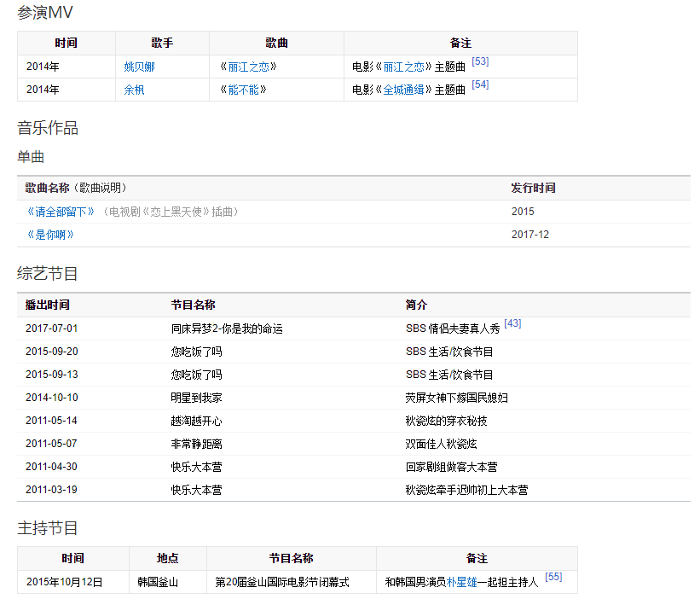Open singer 余枫 link
700x599 pixels.
coord(134,90)
